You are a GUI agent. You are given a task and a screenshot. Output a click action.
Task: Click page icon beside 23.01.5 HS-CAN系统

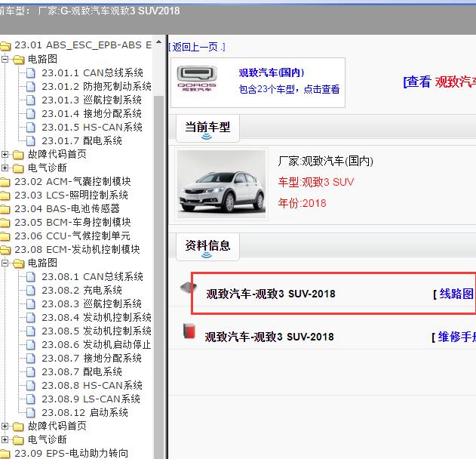pyautogui.click(x=30, y=128)
